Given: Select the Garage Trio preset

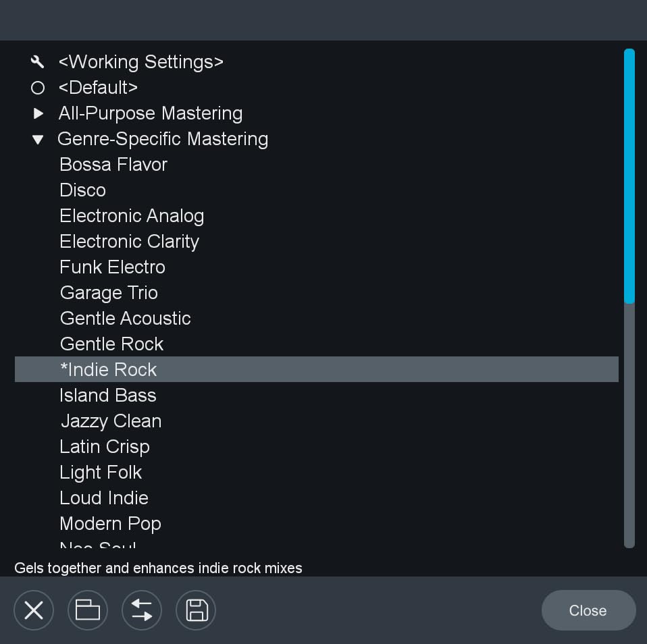Looking at the screenshot, I should [109, 293].
